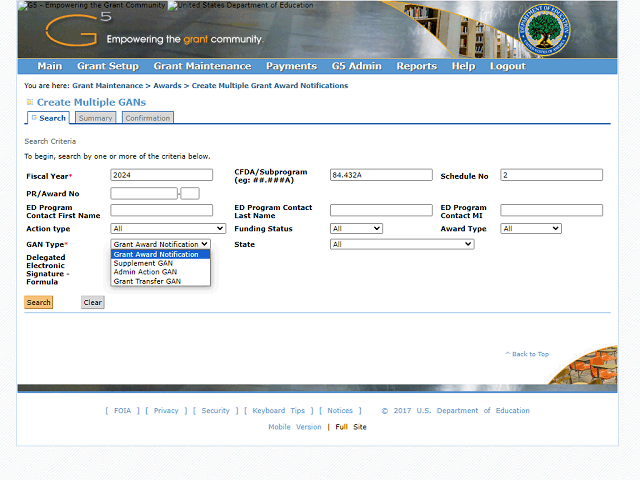Click the Fiscal Year input field

(x=162, y=175)
